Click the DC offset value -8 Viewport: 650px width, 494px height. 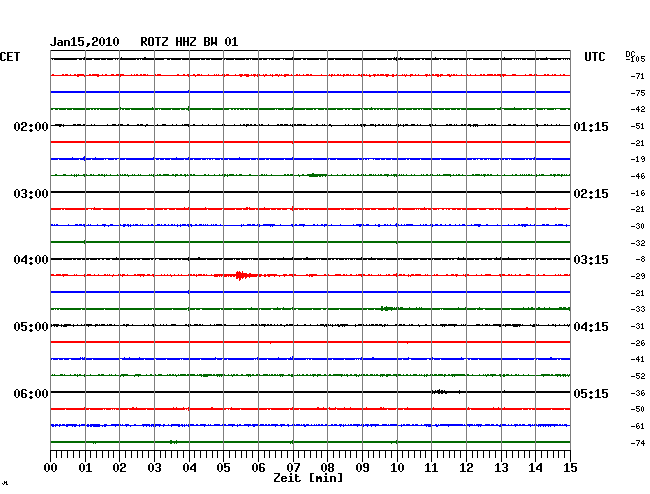pyautogui.click(x=640, y=259)
